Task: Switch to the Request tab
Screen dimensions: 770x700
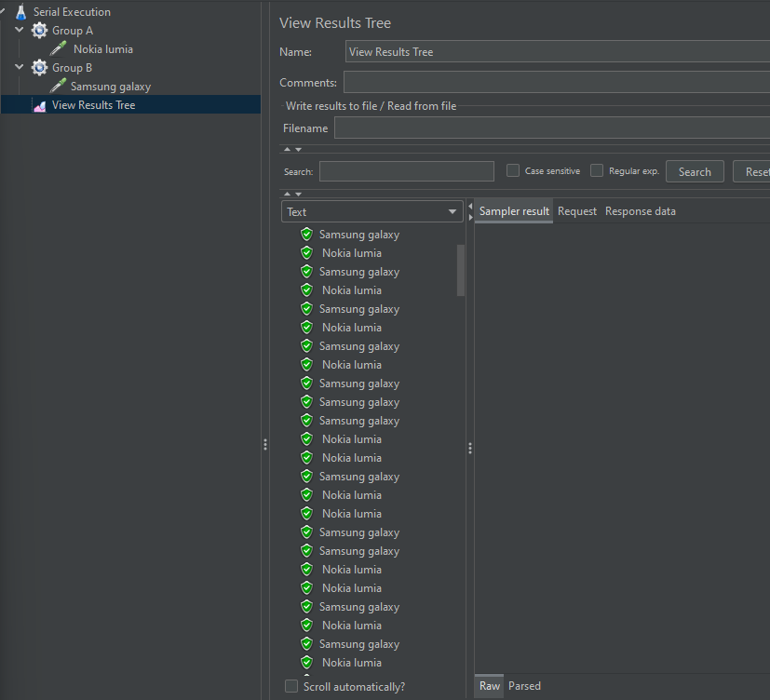Action: 577,211
